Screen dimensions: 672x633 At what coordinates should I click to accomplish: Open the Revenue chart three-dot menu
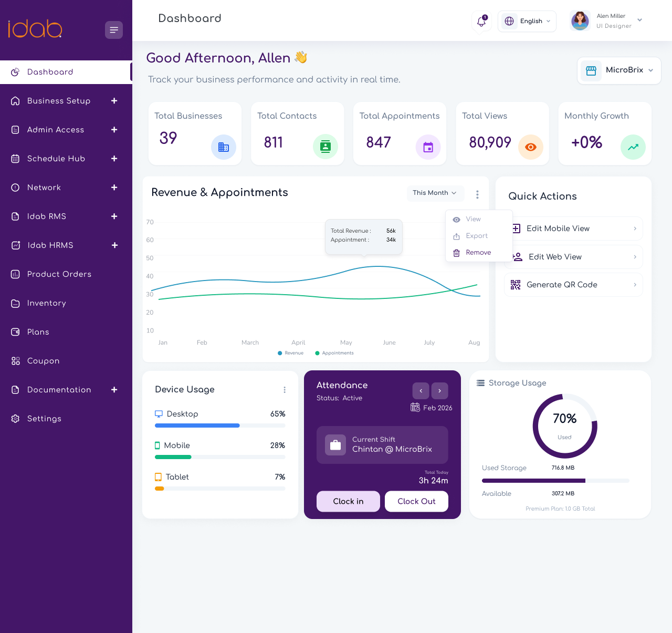pos(477,194)
